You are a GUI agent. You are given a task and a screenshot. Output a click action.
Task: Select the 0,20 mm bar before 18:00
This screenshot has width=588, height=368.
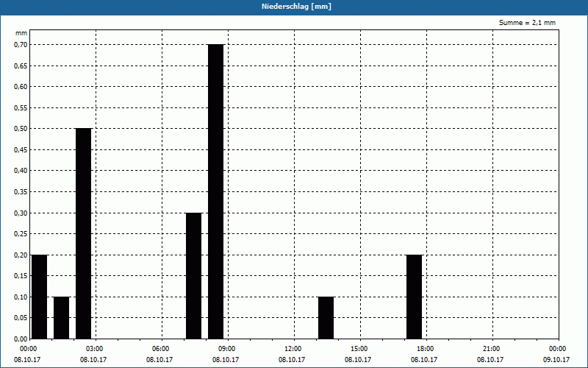click(414, 297)
